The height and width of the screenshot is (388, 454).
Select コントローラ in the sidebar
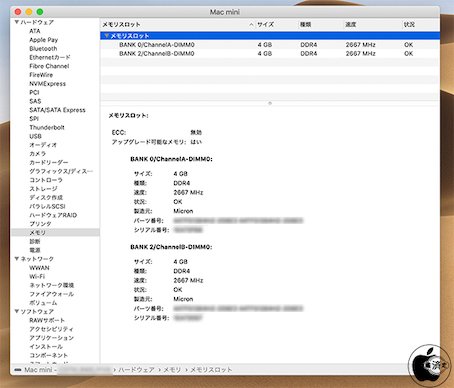click(x=46, y=180)
